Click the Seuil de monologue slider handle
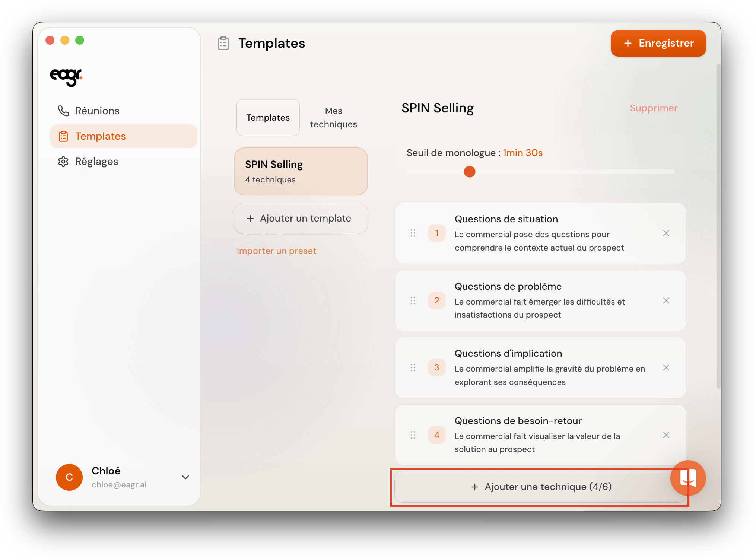 [x=470, y=172]
